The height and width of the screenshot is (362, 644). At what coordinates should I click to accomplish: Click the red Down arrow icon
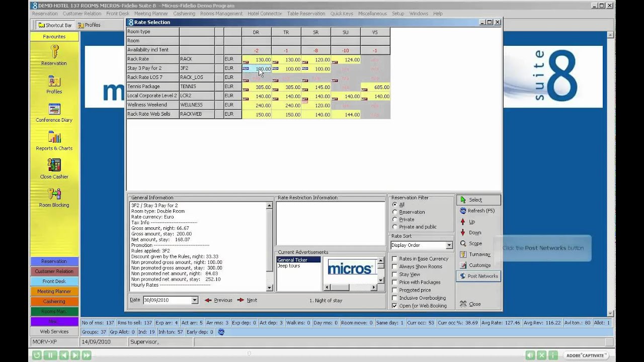coord(463,233)
